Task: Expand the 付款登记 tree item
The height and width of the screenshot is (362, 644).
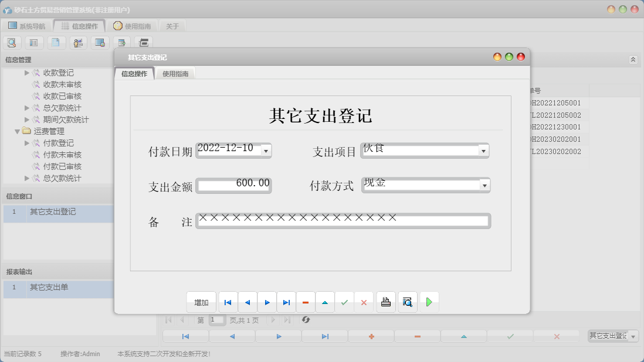Action: click(26, 143)
